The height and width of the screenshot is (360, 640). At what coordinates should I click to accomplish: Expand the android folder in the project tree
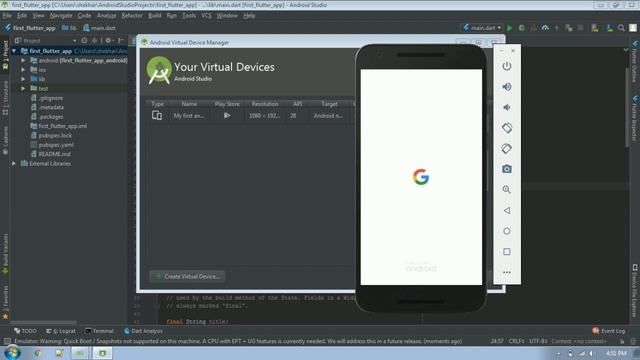(x=23, y=60)
